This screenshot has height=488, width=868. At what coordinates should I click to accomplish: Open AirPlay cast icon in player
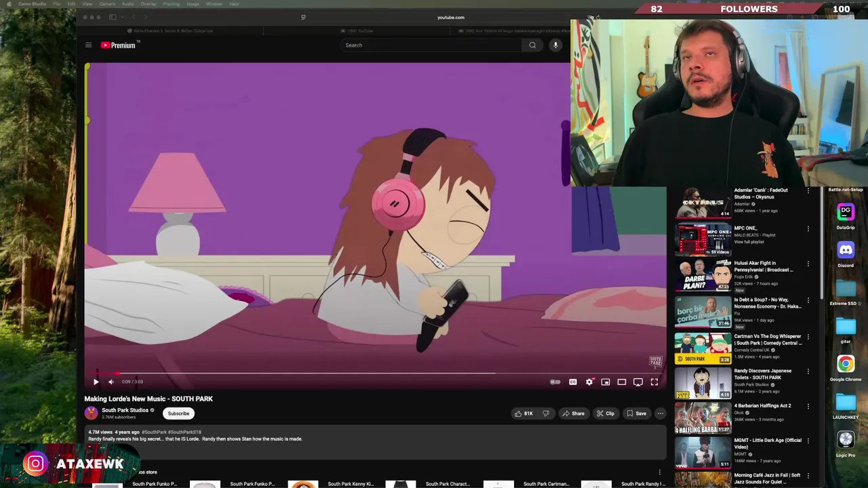[x=638, y=382]
